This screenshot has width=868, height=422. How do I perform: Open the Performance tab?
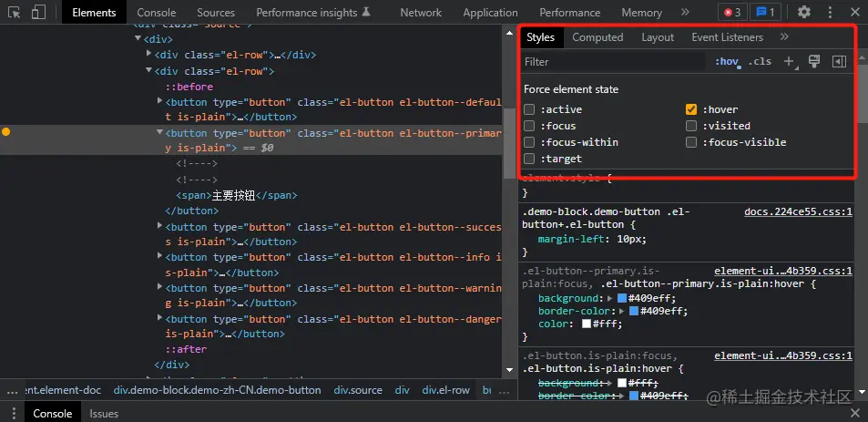(x=569, y=12)
